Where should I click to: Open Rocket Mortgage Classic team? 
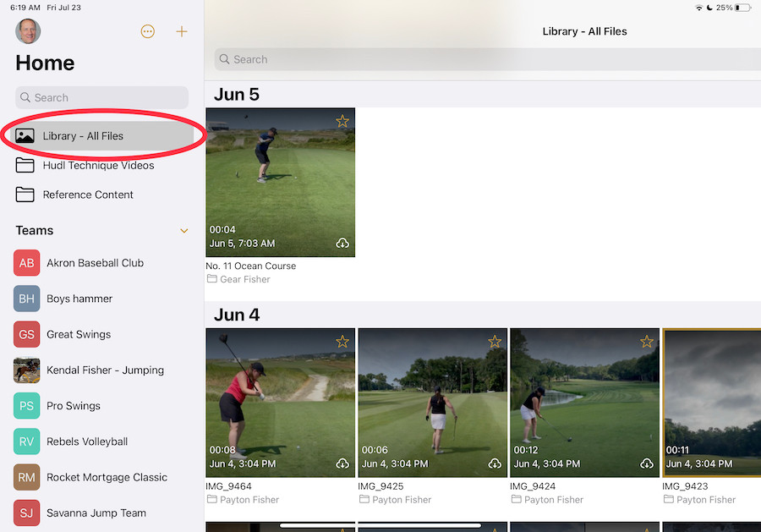click(102, 477)
